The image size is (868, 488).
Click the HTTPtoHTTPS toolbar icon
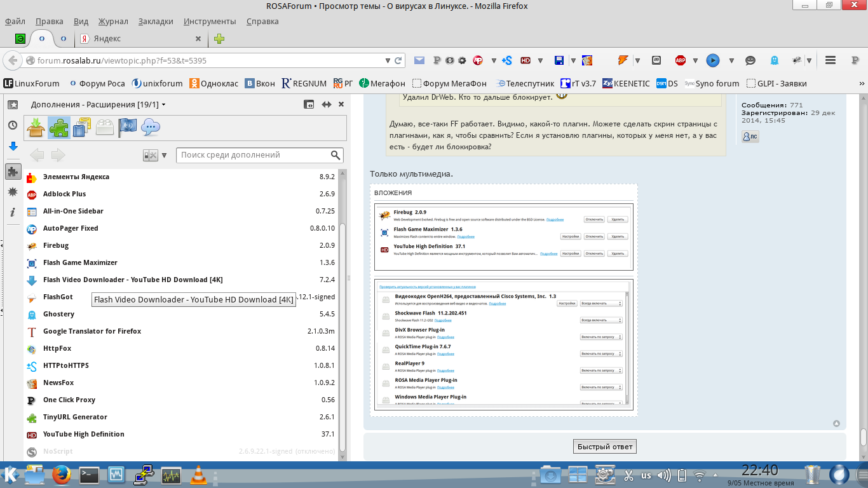click(506, 60)
